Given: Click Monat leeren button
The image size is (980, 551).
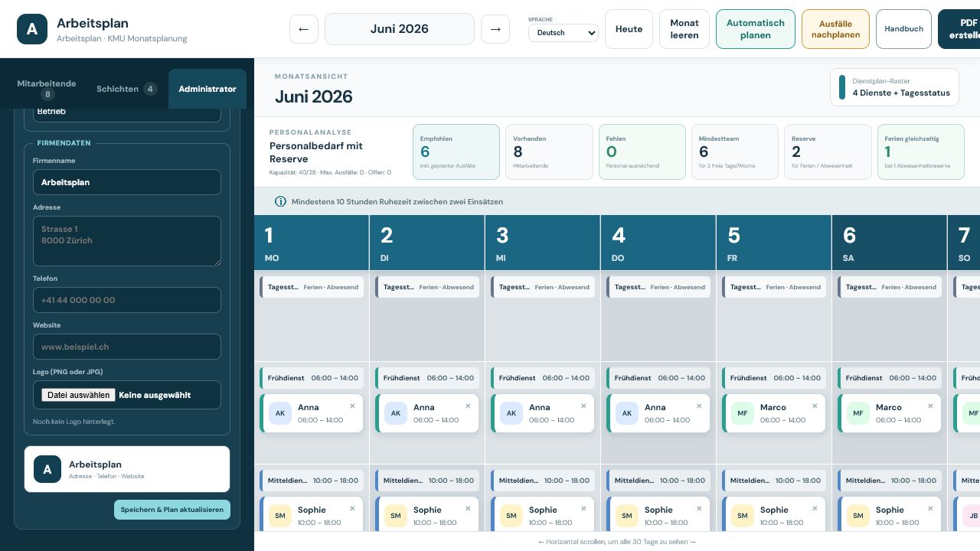Looking at the screenshot, I should pos(684,29).
